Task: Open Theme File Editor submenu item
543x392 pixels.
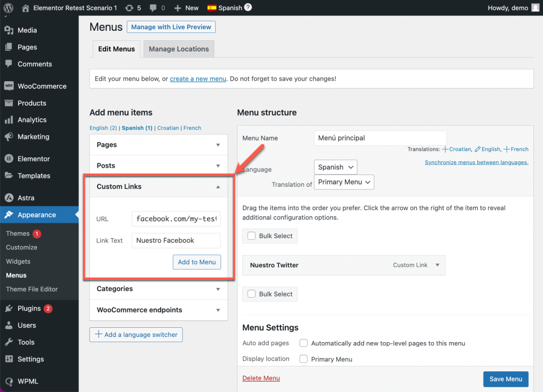Action: [x=32, y=289]
